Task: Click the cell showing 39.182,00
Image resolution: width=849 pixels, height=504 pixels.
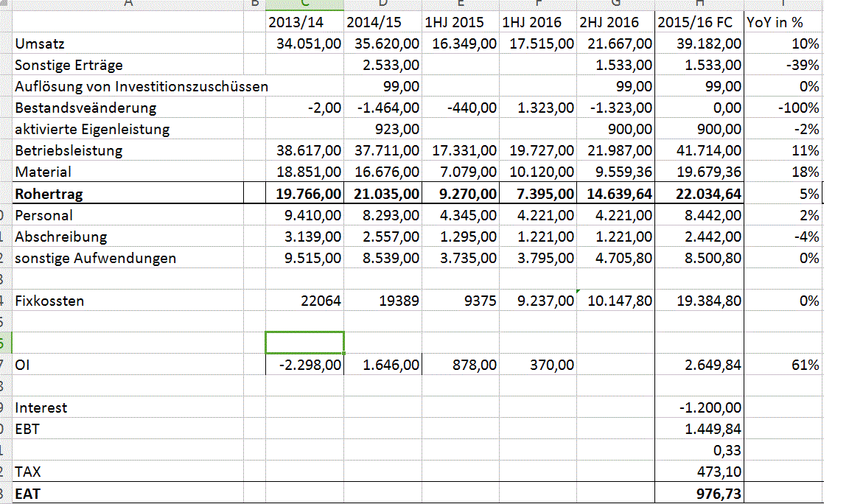Action: (699, 43)
